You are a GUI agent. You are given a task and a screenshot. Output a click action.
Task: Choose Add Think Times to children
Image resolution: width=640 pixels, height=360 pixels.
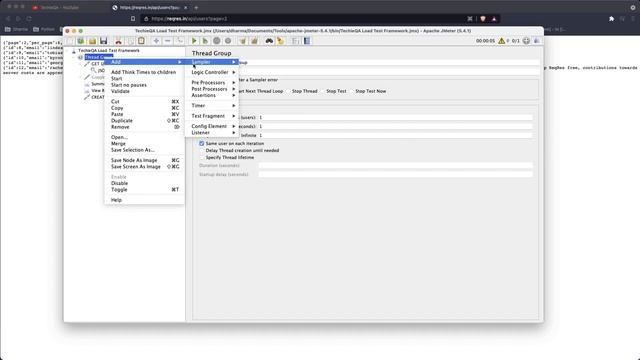[144, 72]
